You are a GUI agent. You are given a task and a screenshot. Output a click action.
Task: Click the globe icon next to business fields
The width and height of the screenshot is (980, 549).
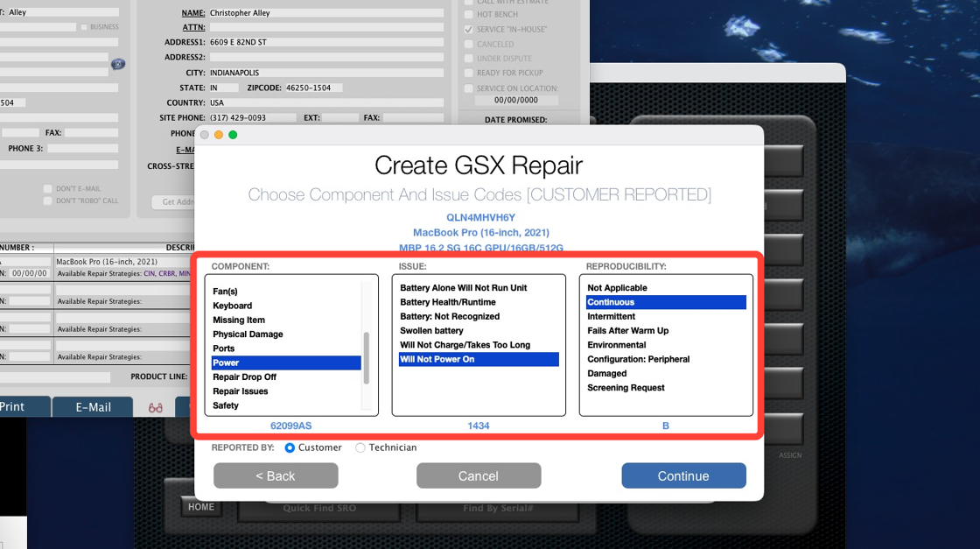[117, 64]
